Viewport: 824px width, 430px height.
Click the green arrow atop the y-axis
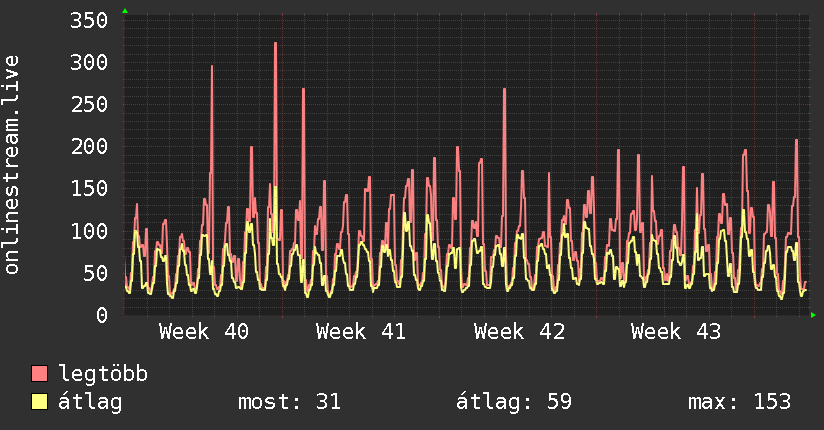click(x=125, y=11)
